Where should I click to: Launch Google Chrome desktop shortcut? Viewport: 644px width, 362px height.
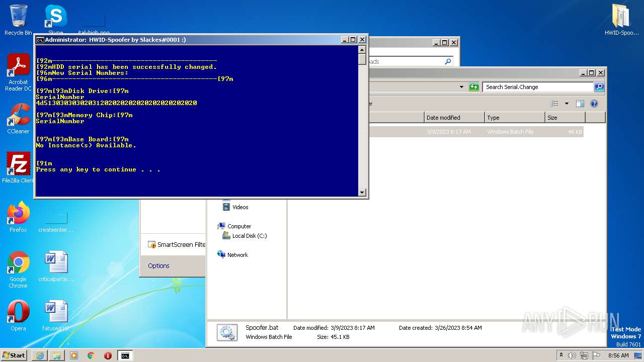click(x=18, y=269)
